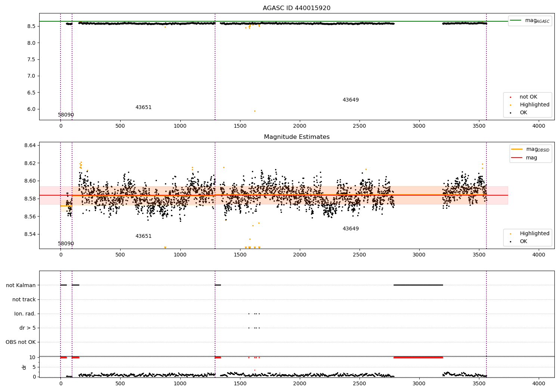Viewport: 560px width, 392px height.
Task: Click '43649' label in Magnitude Estimates plot
Action: [351, 228]
